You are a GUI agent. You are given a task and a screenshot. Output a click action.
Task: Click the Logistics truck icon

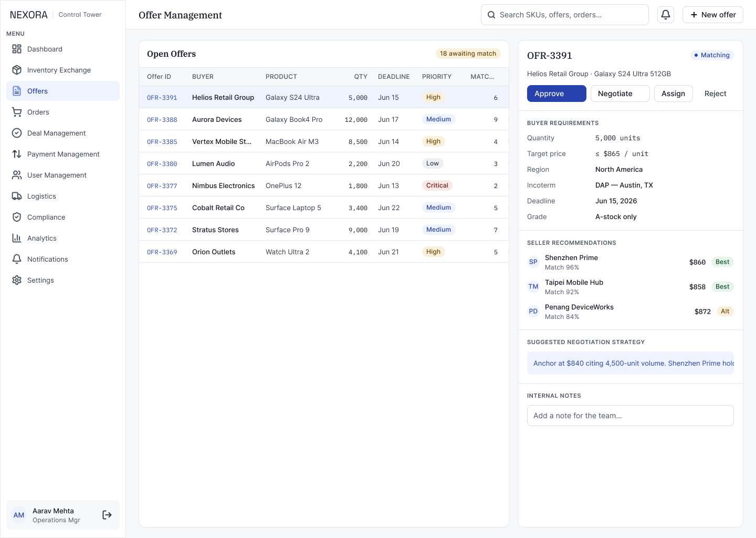pyautogui.click(x=17, y=196)
